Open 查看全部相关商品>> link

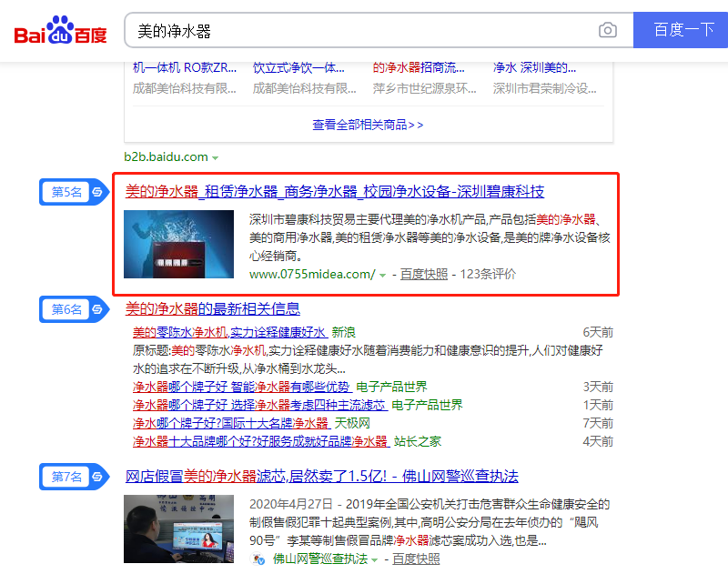pyautogui.click(x=368, y=125)
